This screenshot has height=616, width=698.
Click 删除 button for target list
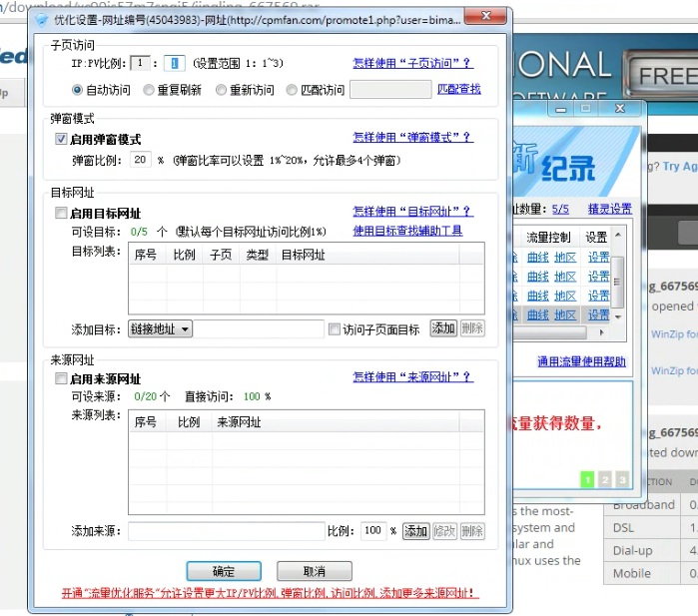point(472,328)
